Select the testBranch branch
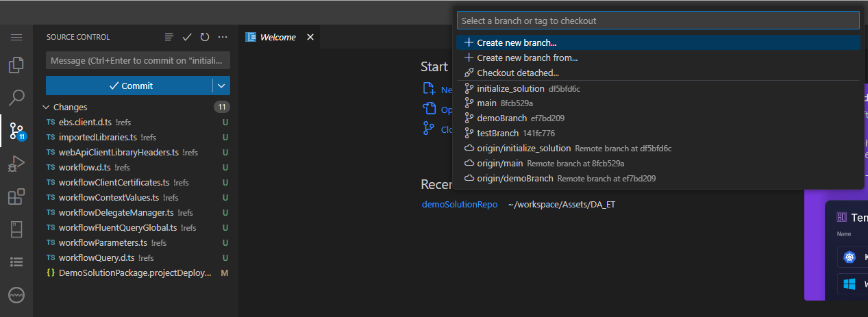Image resolution: width=868 pixels, height=317 pixels. (x=497, y=133)
